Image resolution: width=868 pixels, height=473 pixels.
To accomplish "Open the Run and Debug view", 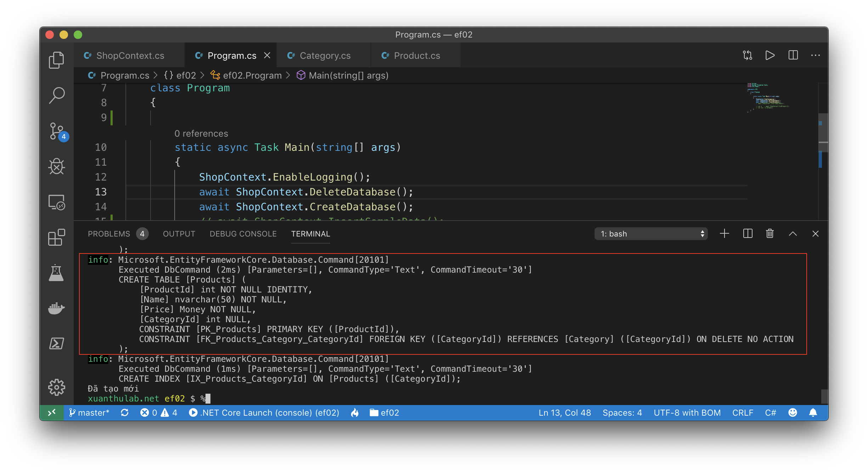I will click(56, 166).
